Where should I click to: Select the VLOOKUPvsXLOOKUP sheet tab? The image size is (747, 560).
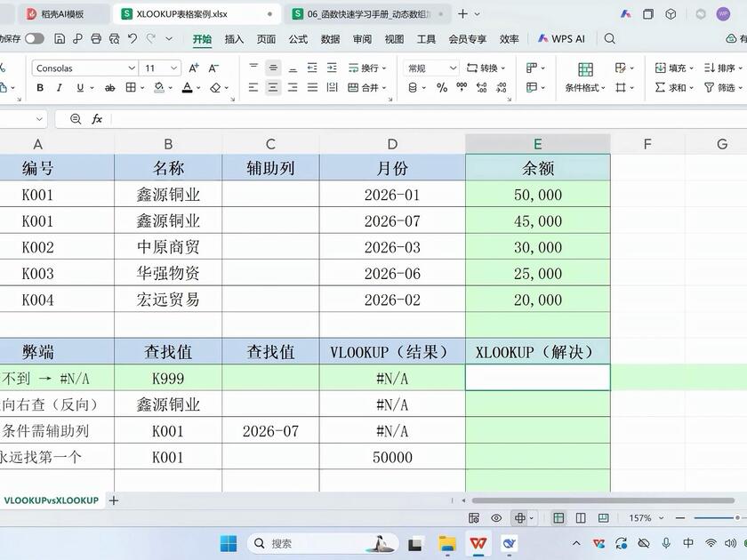(x=51, y=500)
